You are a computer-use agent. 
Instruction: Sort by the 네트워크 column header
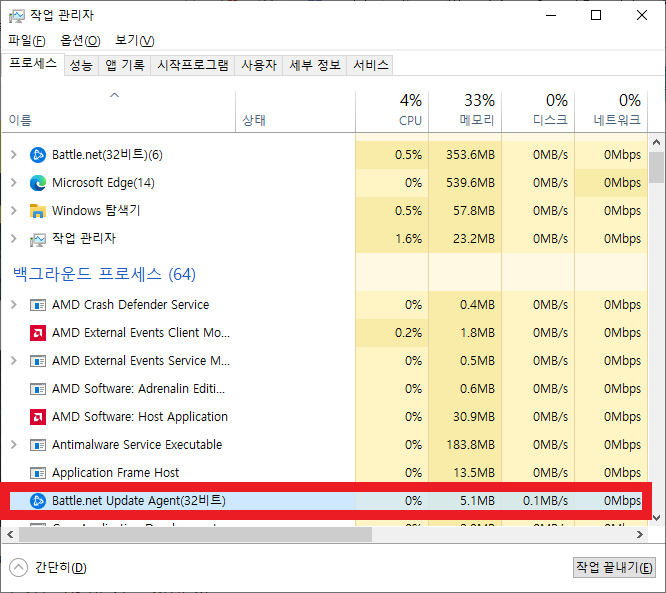pyautogui.click(x=611, y=111)
